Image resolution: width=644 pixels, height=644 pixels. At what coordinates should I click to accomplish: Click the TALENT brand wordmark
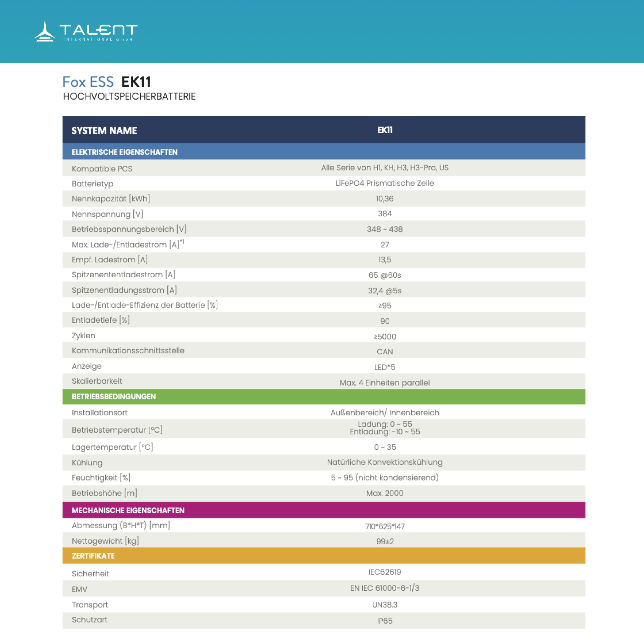click(98, 30)
